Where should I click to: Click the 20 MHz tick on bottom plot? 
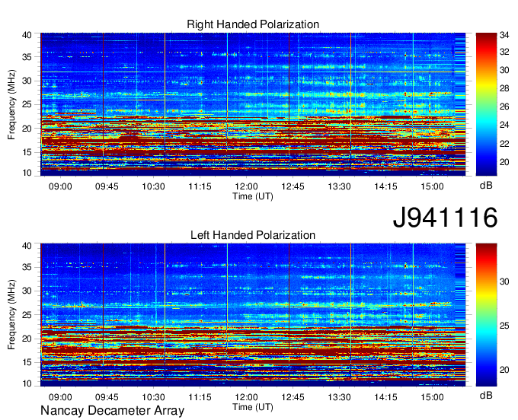(x=27, y=339)
